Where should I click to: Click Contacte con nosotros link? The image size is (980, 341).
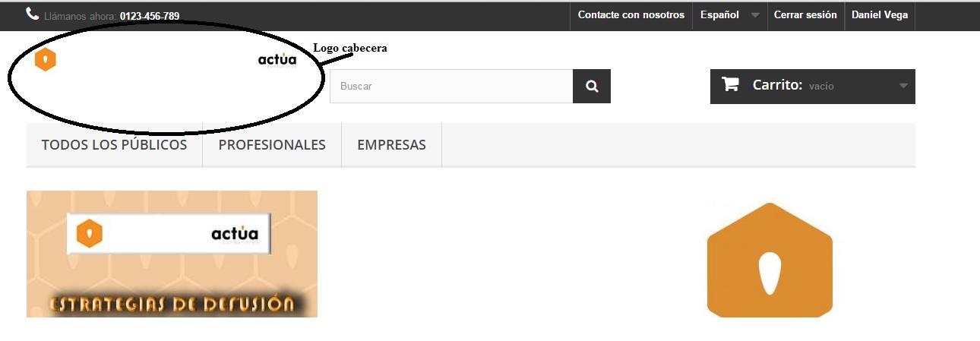(x=631, y=15)
